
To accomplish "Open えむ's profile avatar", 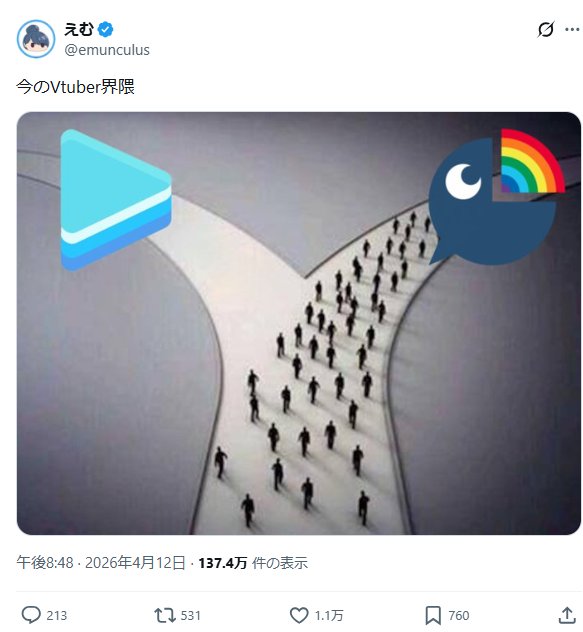I will pos(36,39).
